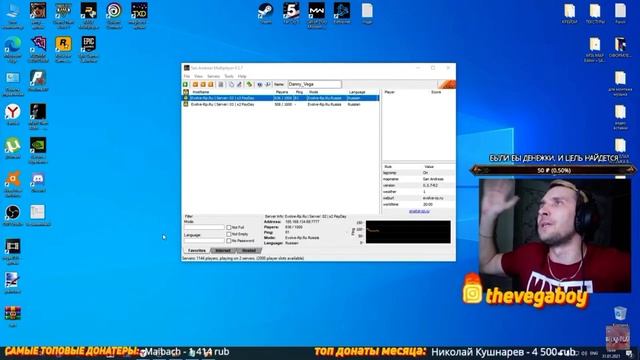Enable the Not Full filter checkbox
Screen dimensions: 640x360
point(229,227)
